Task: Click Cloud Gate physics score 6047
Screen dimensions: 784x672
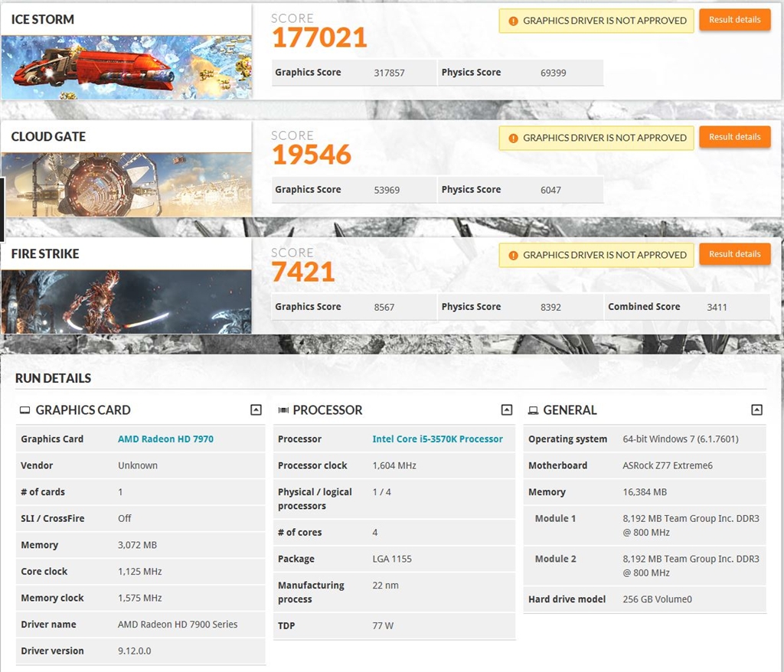Action: coord(550,190)
